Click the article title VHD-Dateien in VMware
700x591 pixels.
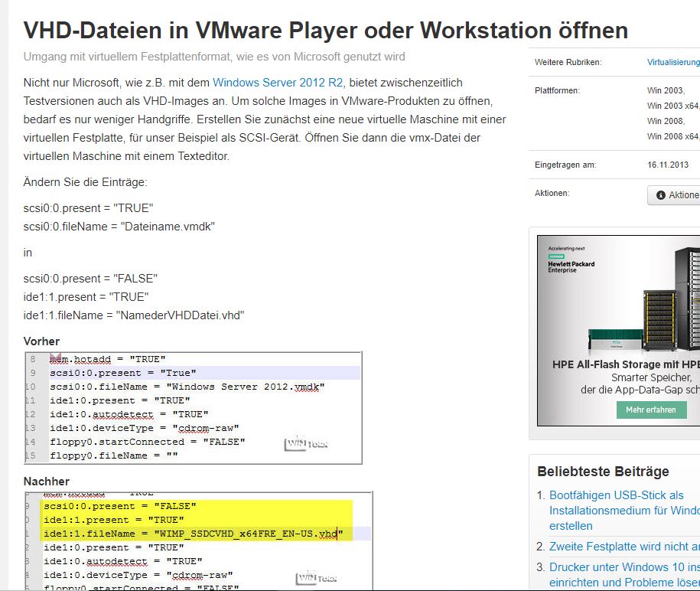(x=325, y=31)
